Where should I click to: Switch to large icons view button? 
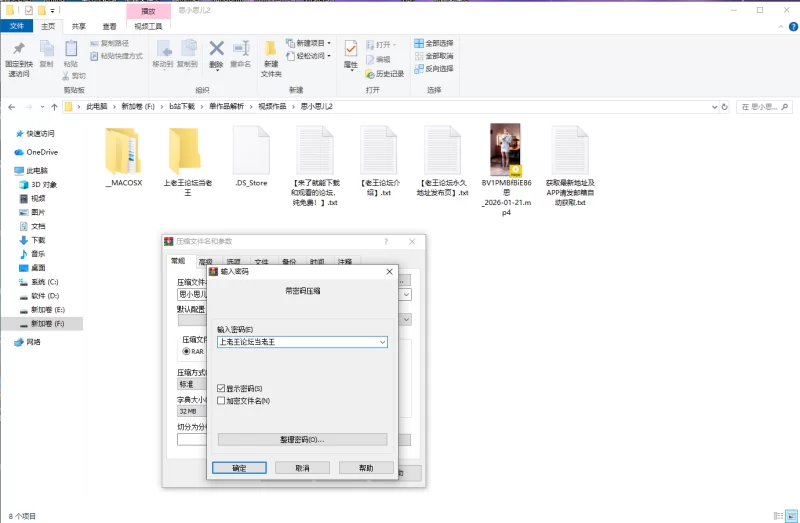pyautogui.click(x=792, y=516)
